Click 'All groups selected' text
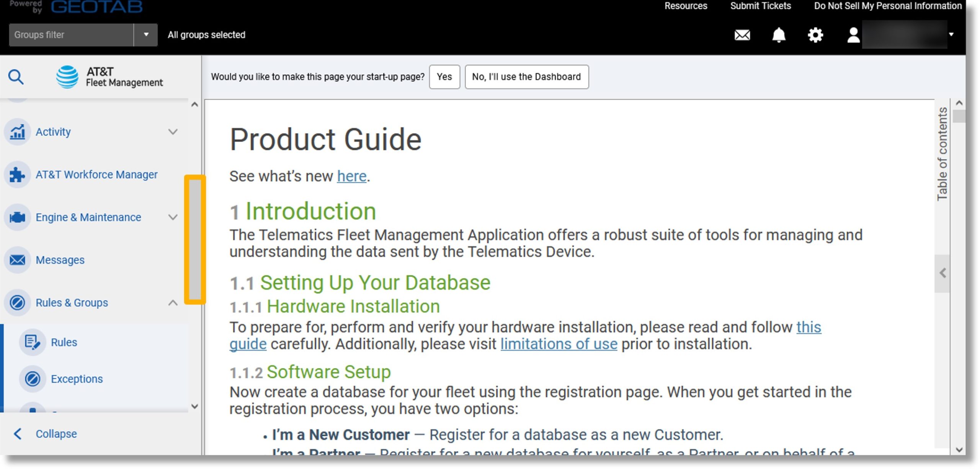 [x=206, y=35]
